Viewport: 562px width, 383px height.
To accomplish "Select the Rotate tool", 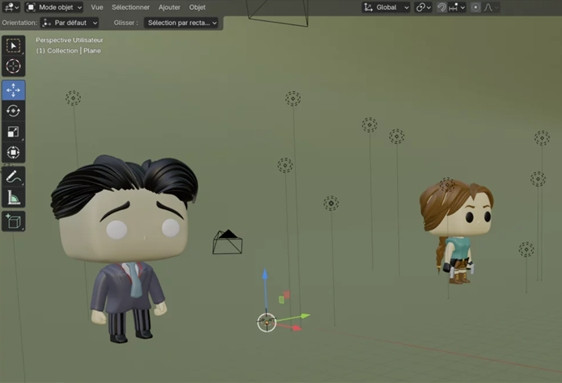I will point(13,111).
